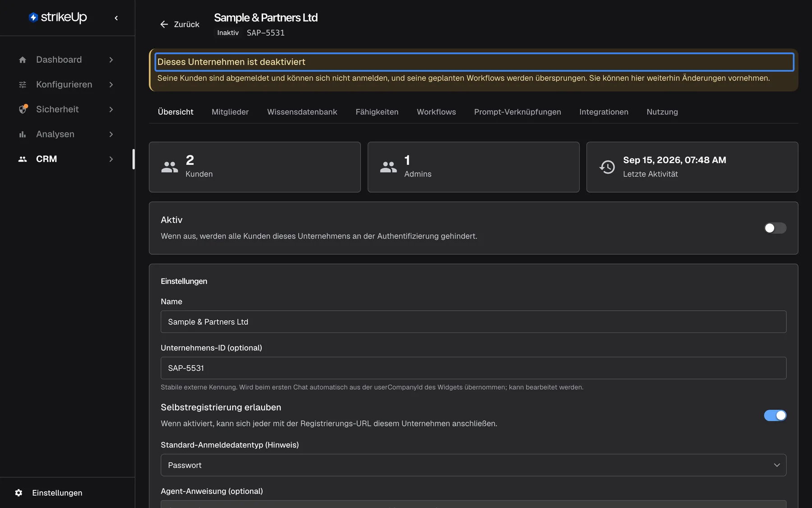812x508 pixels.
Task: Click the Sep 15, 2026, 07:48 AM timestamp
Action: pos(674,160)
